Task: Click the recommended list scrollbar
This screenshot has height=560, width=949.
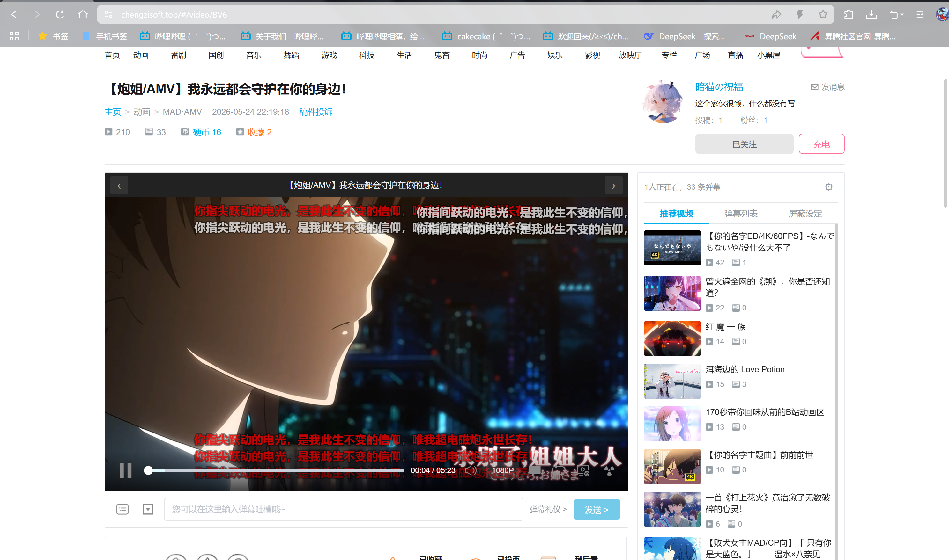Action: pos(836,392)
